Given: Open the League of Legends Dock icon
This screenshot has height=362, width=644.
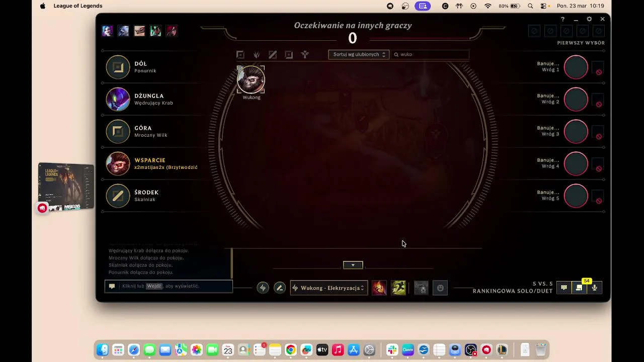Looking at the screenshot, I should click(x=502, y=349).
